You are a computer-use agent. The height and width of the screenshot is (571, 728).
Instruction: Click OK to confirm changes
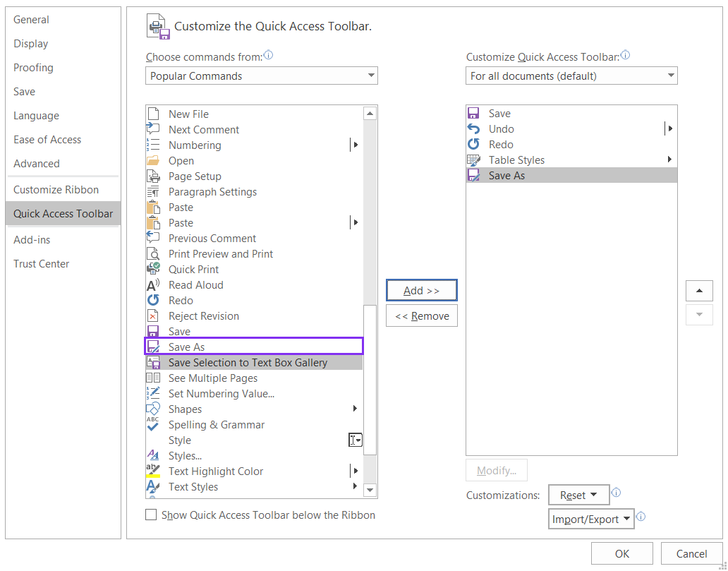(621, 553)
